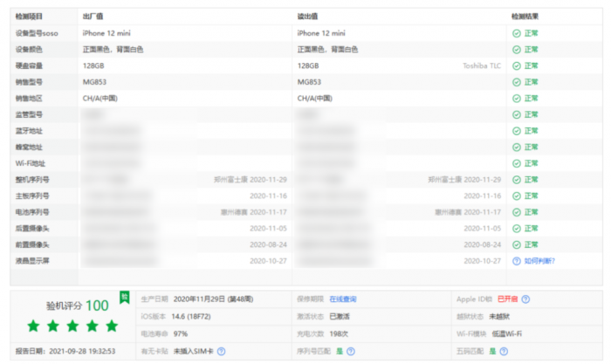This screenshot has width=611, height=364.
Task: Click the 验机评分 100 score
Action: pyautogui.click(x=77, y=306)
